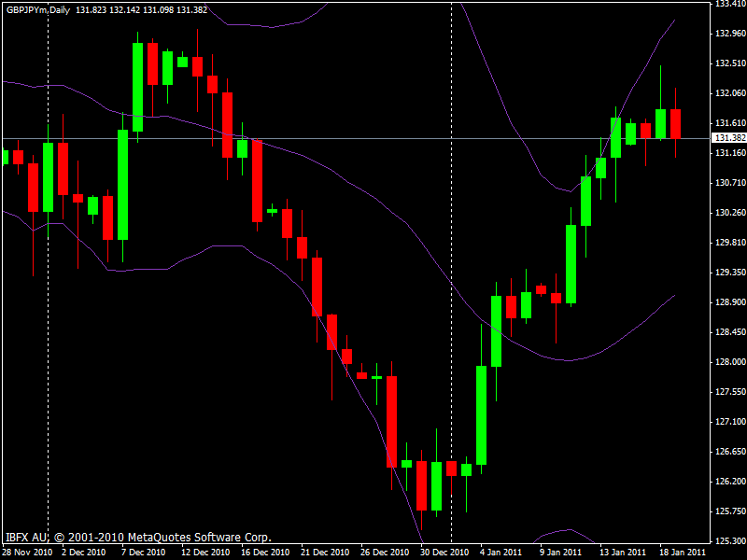Click the 131.160 price axis label

[x=730, y=153]
